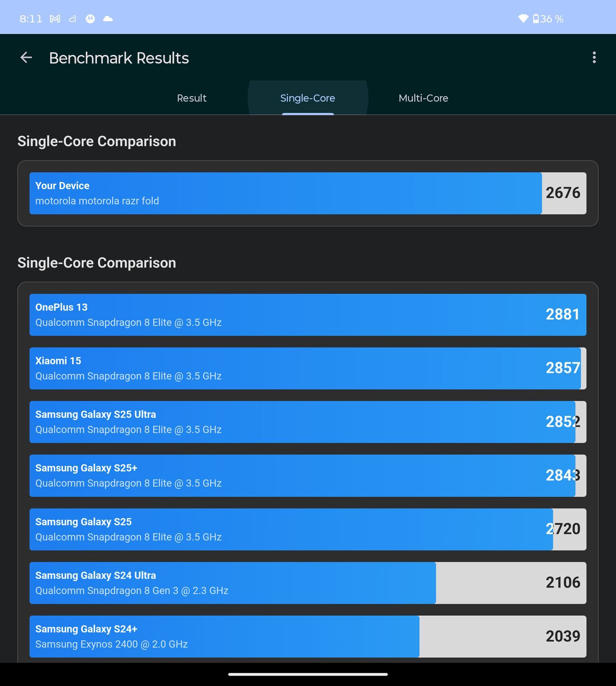Screen dimensions: 616x686
Task: Tap the Wi-Fi status icon
Action: (523, 18)
